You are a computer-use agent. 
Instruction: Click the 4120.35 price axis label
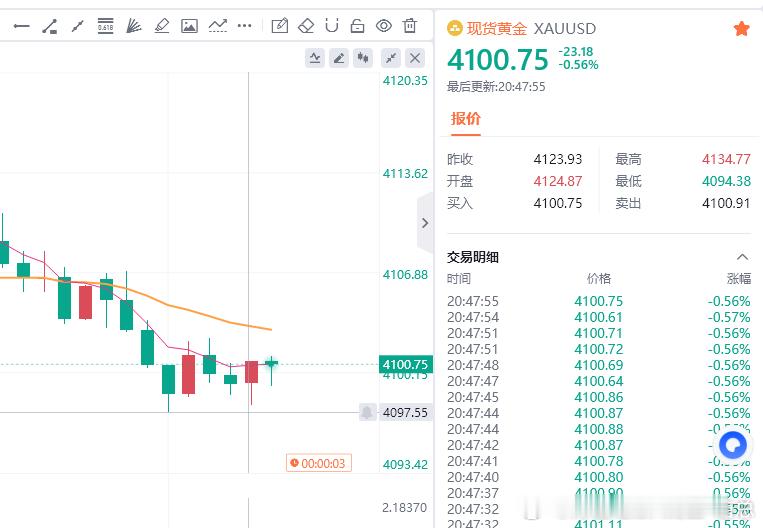click(x=405, y=81)
